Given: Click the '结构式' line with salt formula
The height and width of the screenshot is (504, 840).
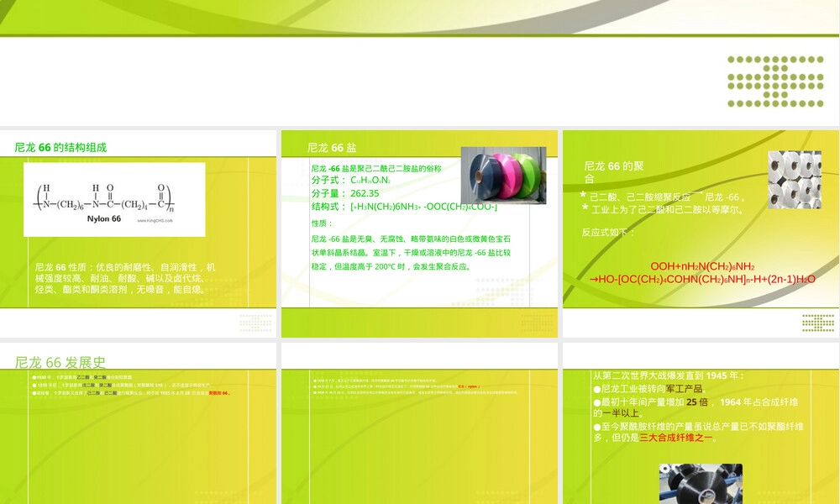Looking at the screenshot, I should [405, 207].
